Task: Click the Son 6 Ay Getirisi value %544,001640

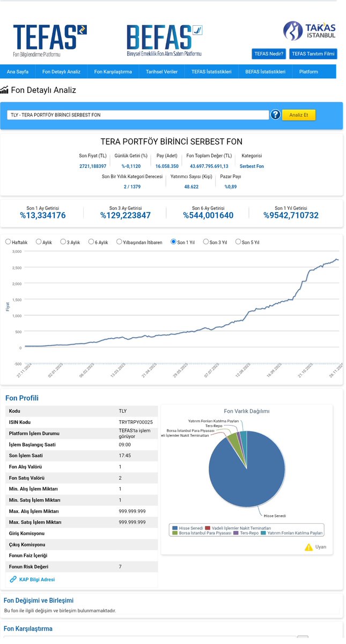Action: tap(208, 215)
